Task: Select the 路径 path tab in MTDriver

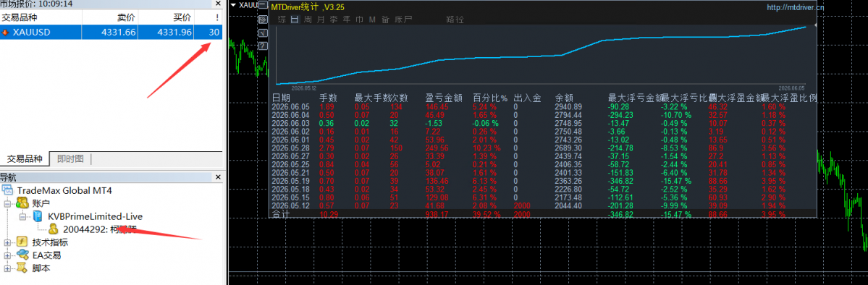Action: [x=455, y=20]
